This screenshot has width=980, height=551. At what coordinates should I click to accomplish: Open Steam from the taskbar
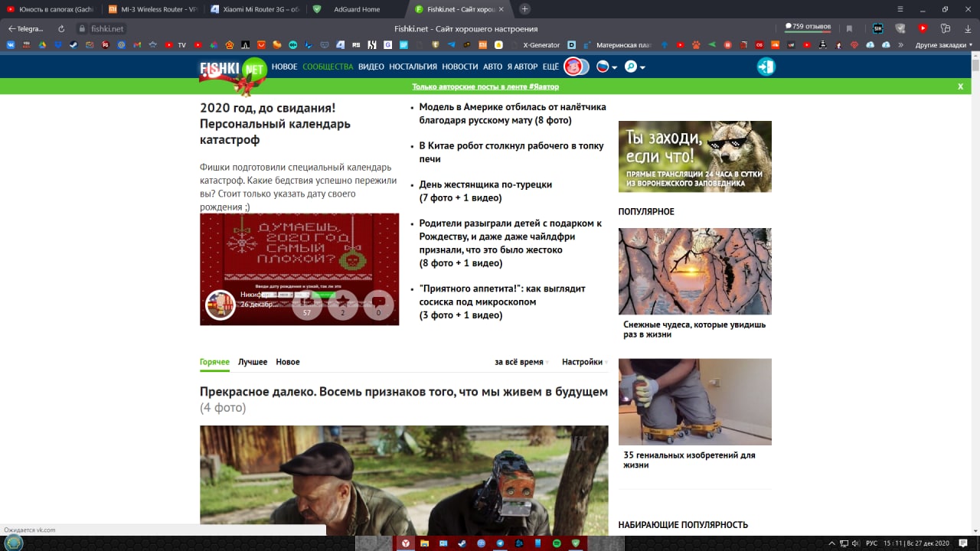(x=462, y=543)
